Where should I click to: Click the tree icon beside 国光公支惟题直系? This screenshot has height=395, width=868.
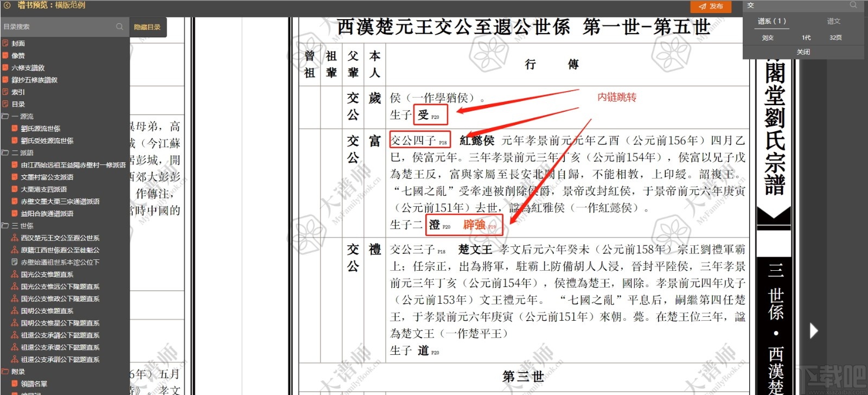point(15,275)
